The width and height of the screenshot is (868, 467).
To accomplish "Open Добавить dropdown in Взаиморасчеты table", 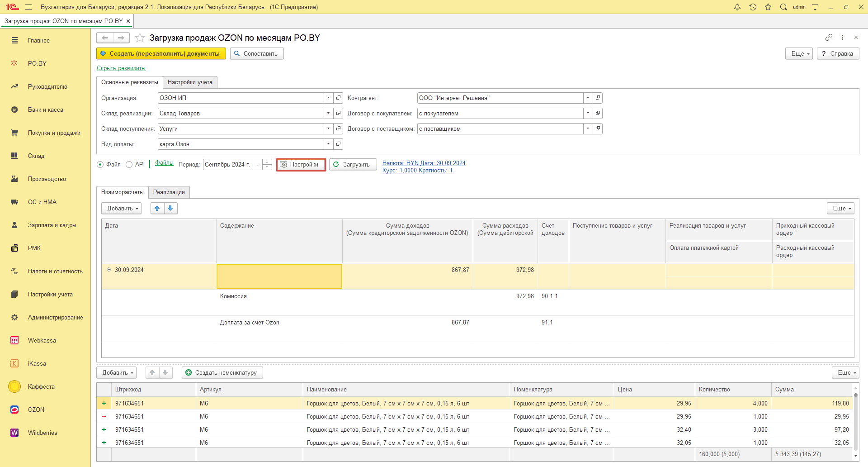I will (x=122, y=208).
